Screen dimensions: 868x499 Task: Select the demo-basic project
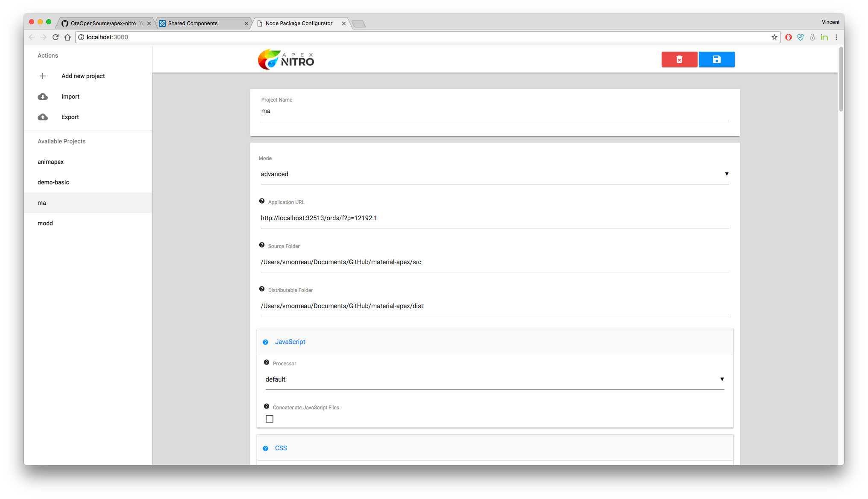click(x=53, y=182)
